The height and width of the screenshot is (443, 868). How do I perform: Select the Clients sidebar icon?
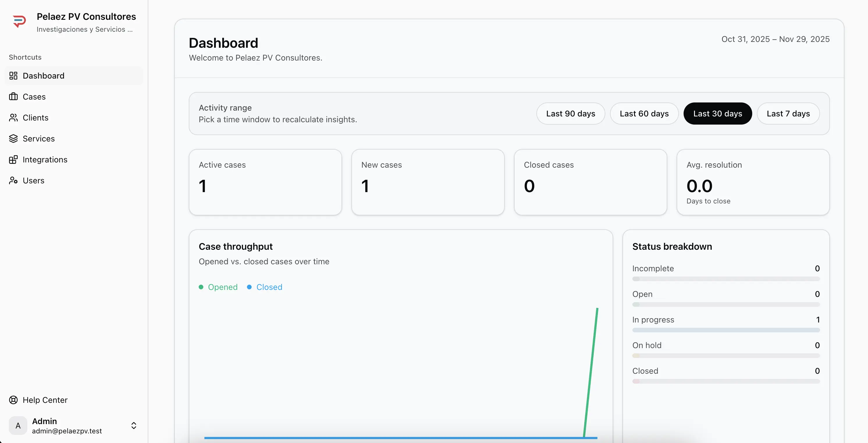(13, 118)
